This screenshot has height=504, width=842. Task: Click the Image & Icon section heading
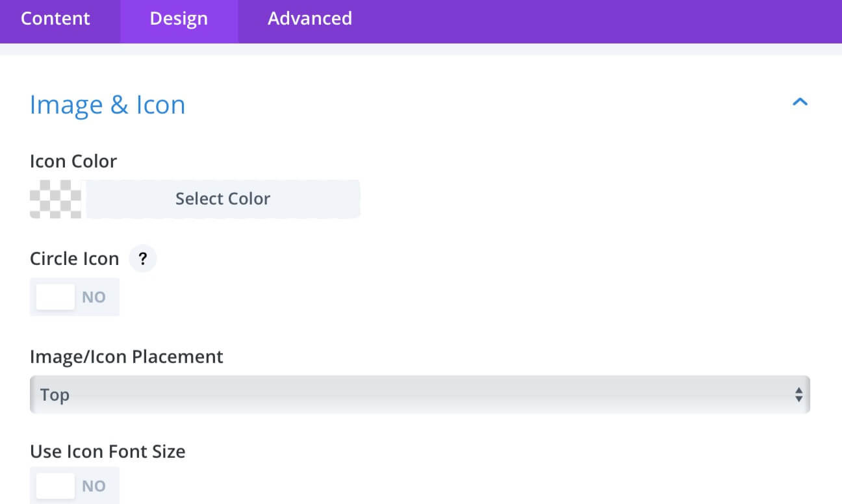click(x=107, y=105)
